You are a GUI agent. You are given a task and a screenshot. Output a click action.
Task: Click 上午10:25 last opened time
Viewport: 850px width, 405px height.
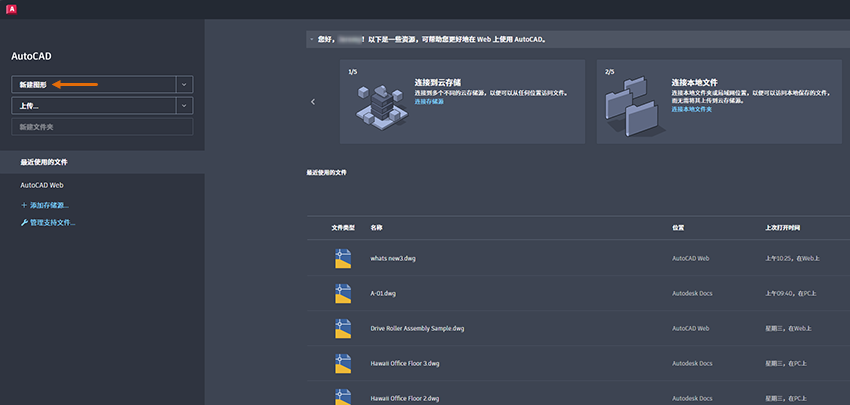(x=793, y=259)
